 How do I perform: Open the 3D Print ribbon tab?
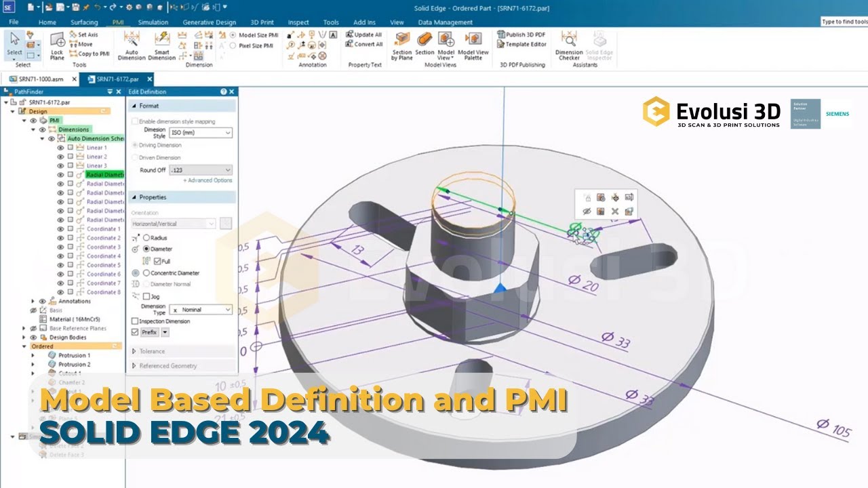tap(262, 22)
